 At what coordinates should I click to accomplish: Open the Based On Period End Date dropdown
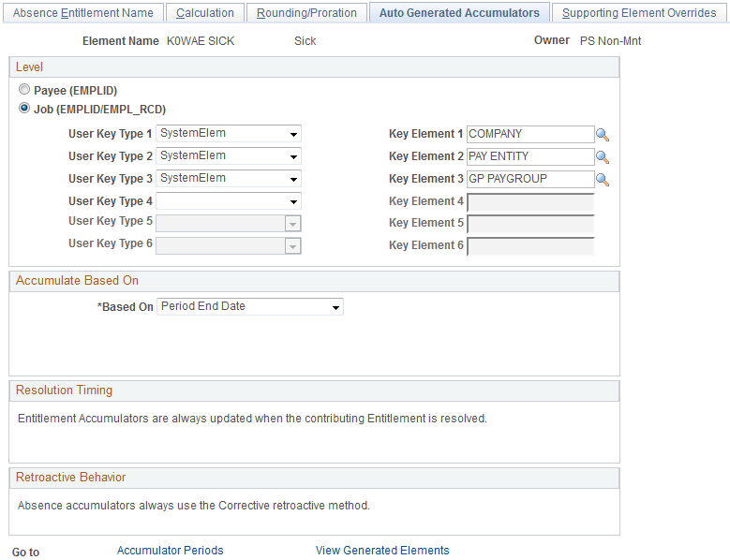[x=250, y=306]
